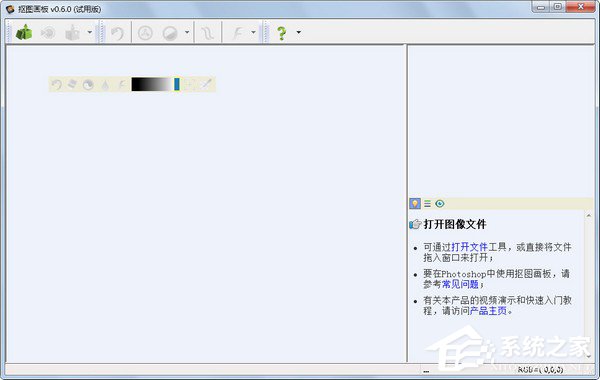Image resolution: width=600 pixels, height=380 pixels.
Task: Click the green open file box icon
Action: pos(24,32)
